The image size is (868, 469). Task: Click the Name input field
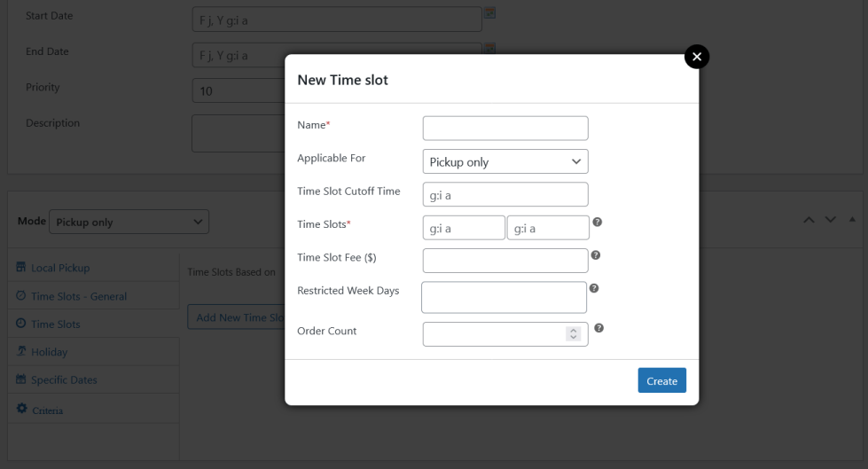point(505,129)
